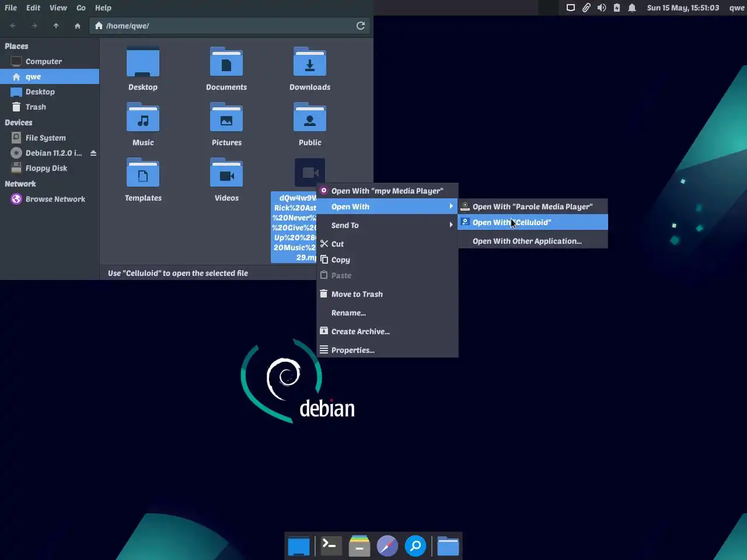This screenshot has width=747, height=560.
Task: Reload the current folder view
Action: coord(361,26)
